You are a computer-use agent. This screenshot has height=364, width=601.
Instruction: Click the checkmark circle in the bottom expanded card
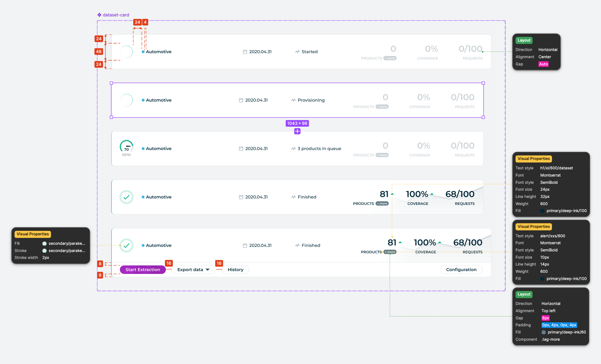[126, 245]
